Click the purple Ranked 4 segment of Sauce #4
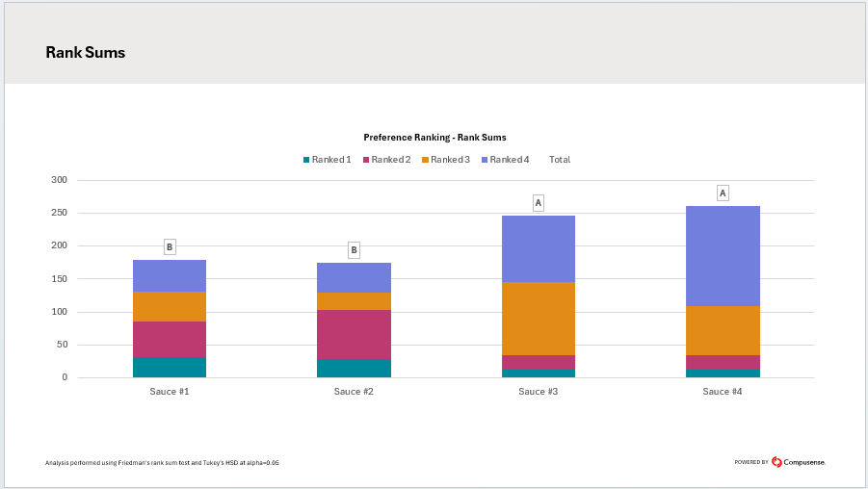This screenshot has width=868, height=489. [723, 255]
